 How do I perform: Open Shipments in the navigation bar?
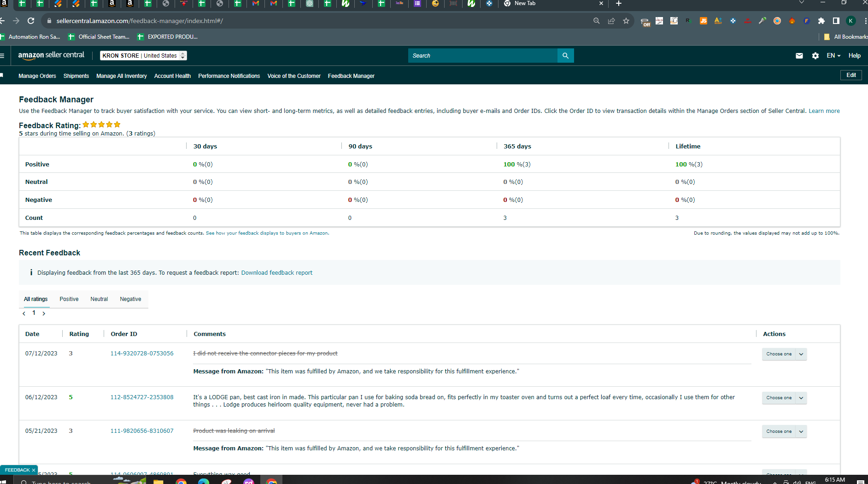[x=76, y=76]
